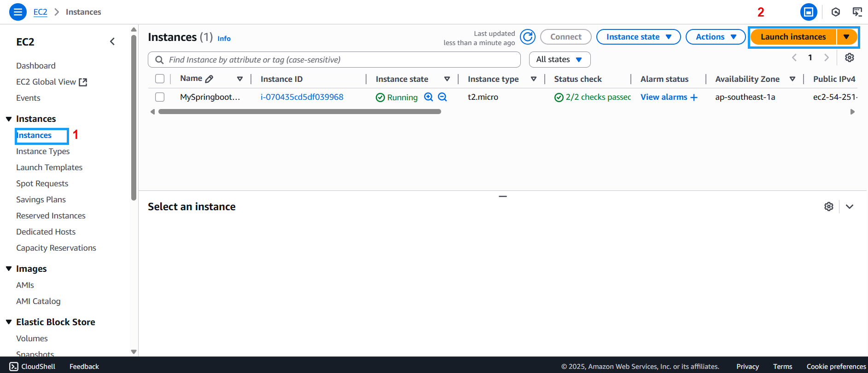Click View alarms link
Image resolution: width=868 pixels, height=373 pixels.
coord(664,97)
